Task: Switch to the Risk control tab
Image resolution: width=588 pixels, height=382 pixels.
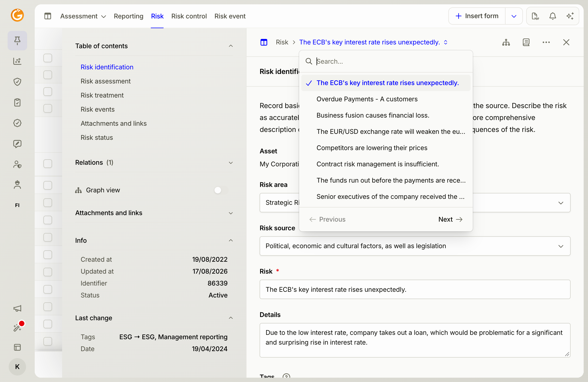Action: click(x=189, y=16)
